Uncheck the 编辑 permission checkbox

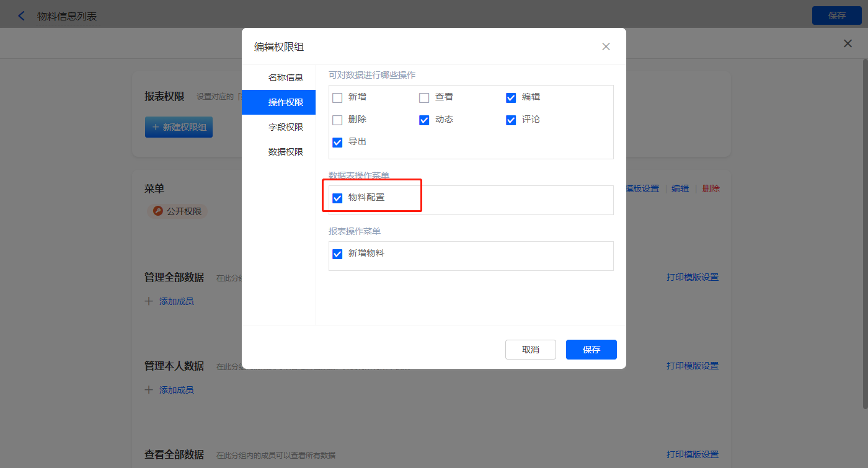(511, 97)
